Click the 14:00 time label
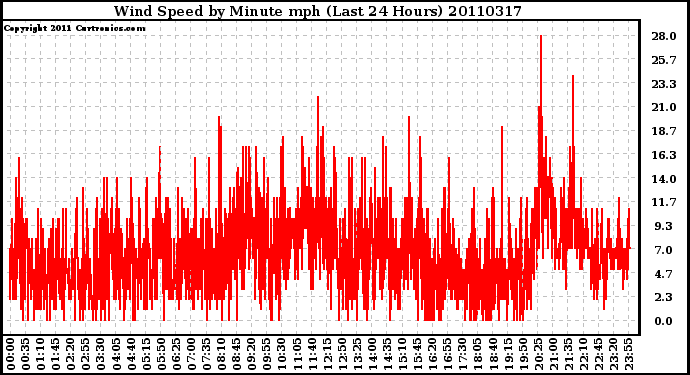Screen dimensions: 690x375 point(373,354)
